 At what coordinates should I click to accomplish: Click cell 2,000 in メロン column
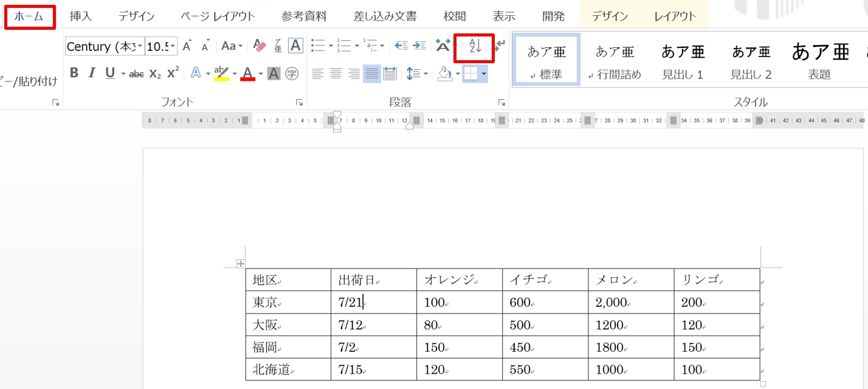[631, 302]
